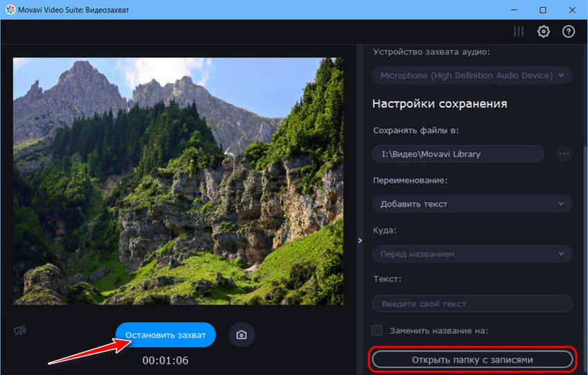The width and height of the screenshot is (588, 375).
Task: Click the save path field I:\Видео\Movavi Library
Action: coord(458,154)
